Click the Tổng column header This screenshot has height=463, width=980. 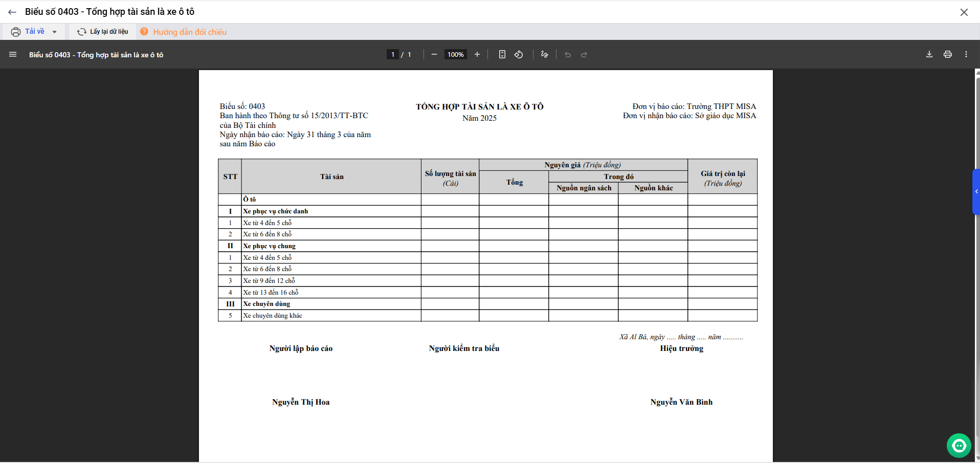pos(514,182)
